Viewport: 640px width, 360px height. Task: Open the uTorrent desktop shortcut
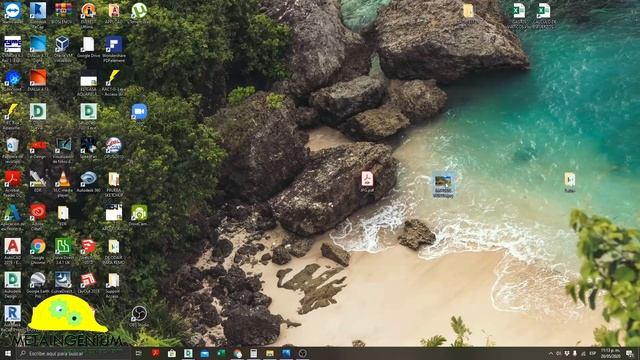pyautogui.click(x=139, y=11)
